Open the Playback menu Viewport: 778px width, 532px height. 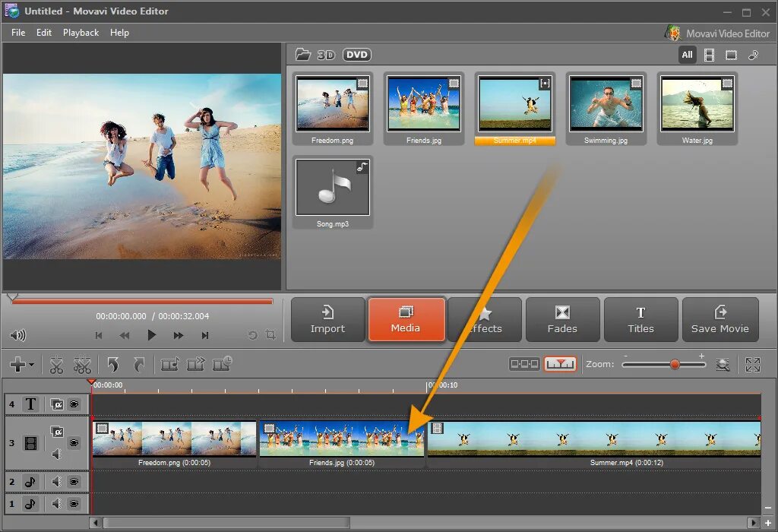tap(81, 32)
